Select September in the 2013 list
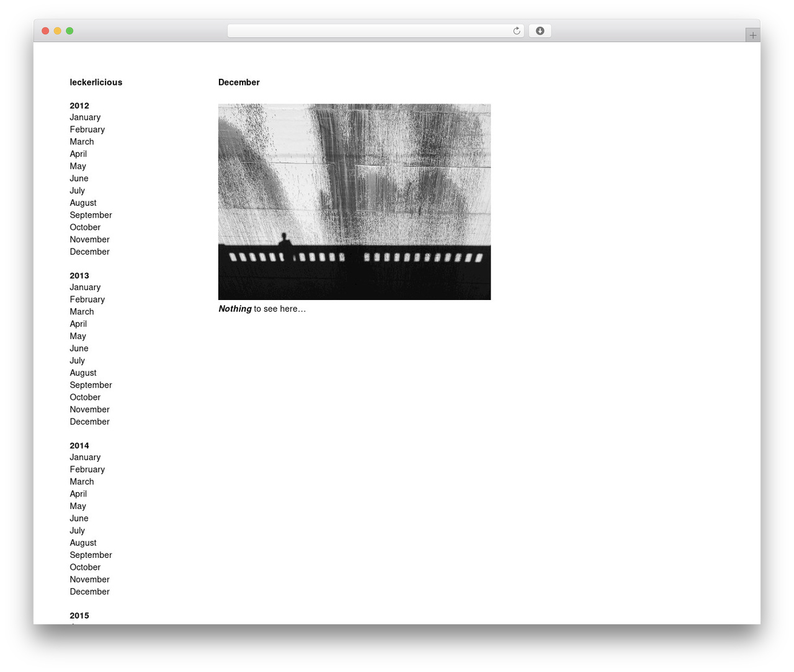This screenshot has height=672, width=794. [91, 385]
